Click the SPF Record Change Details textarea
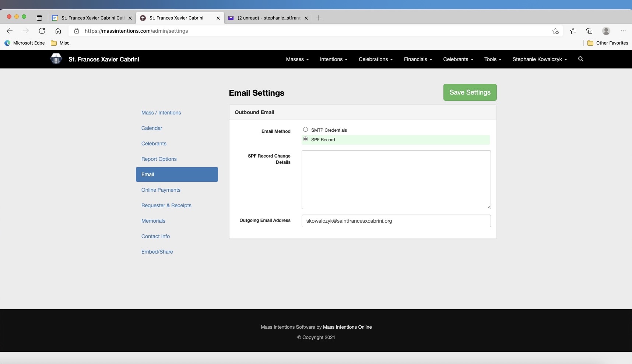This screenshot has height=364, width=632. 396,180
